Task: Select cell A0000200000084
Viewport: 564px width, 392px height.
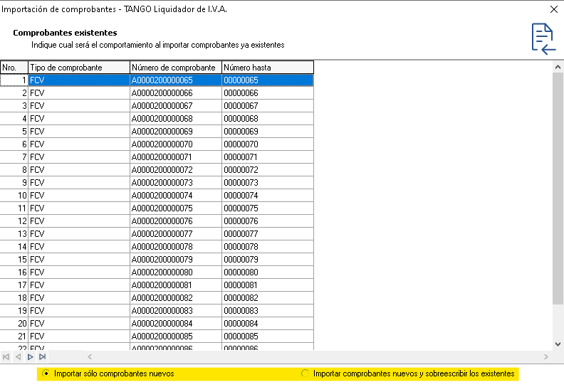Action: coord(176,324)
